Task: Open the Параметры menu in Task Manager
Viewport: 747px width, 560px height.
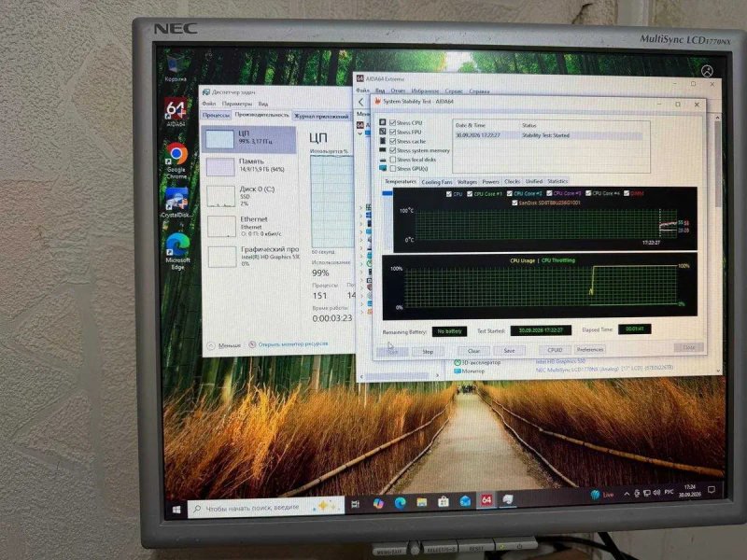Action: click(x=237, y=104)
